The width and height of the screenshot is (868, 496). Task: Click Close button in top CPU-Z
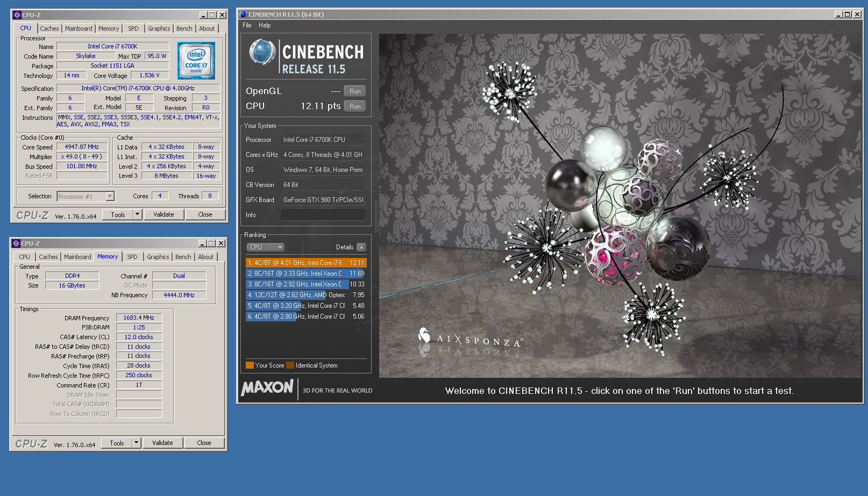click(x=205, y=214)
